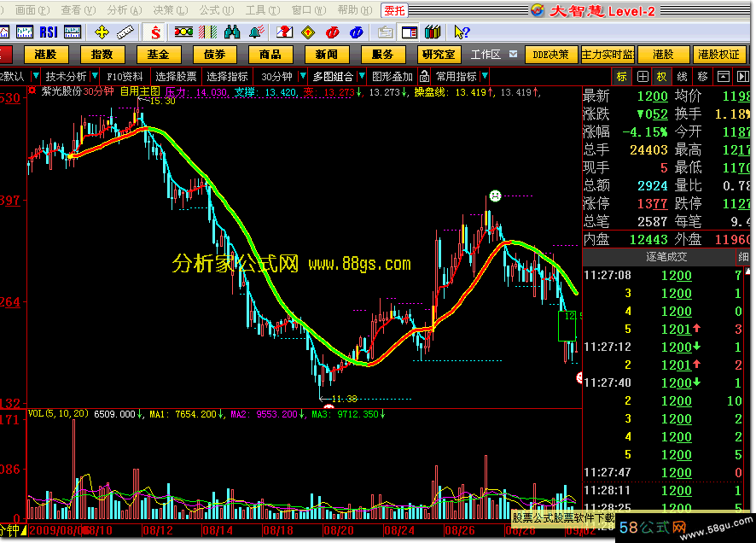The height and width of the screenshot is (543, 756).
Task: Open the alarm bell alert tool
Action: tap(257, 32)
